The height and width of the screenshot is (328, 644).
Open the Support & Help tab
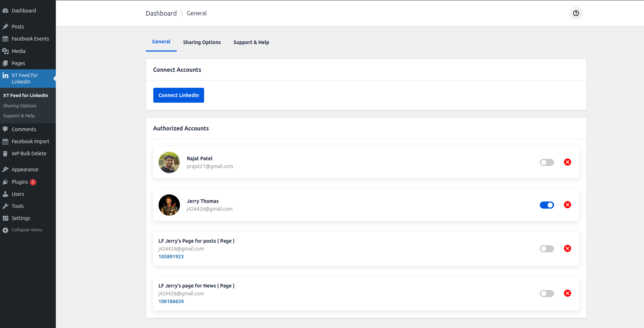251,42
